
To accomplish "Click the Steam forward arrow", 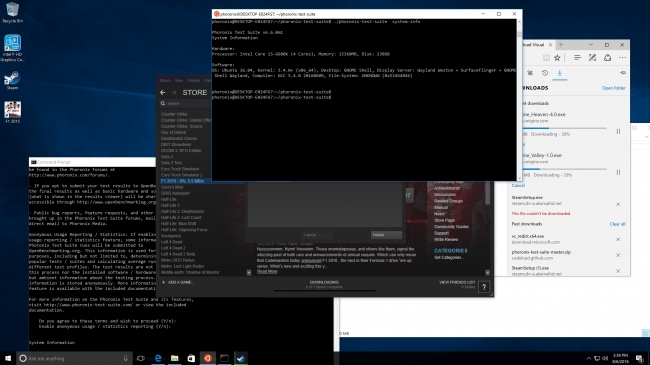I will [174, 92].
